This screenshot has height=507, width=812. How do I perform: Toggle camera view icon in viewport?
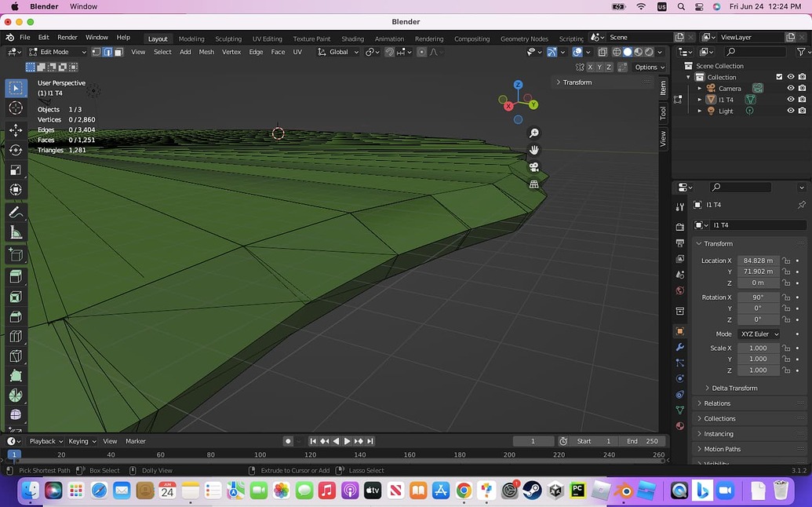(x=534, y=167)
